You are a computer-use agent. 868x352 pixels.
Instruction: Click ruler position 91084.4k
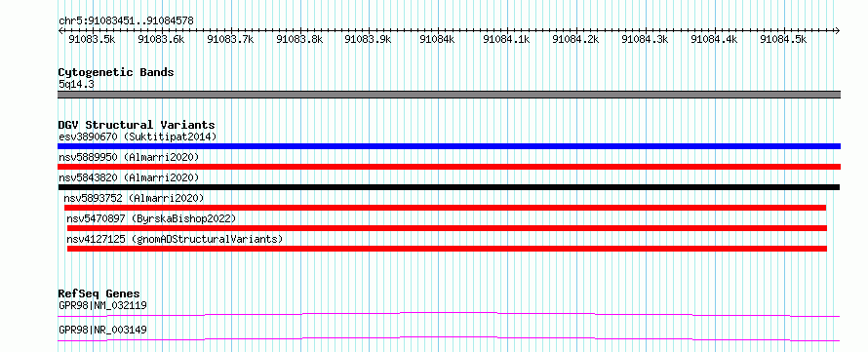click(714, 39)
